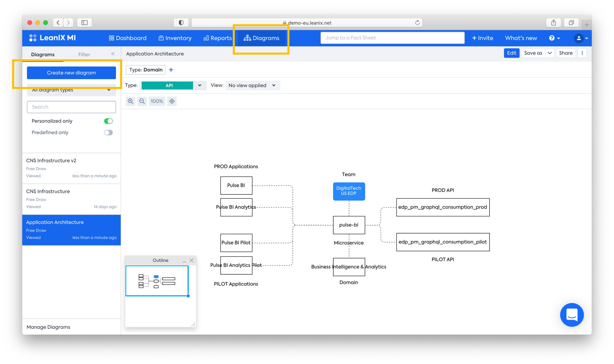614x364 pixels.
Task: Click Create new diagram button
Action: pyautogui.click(x=71, y=73)
